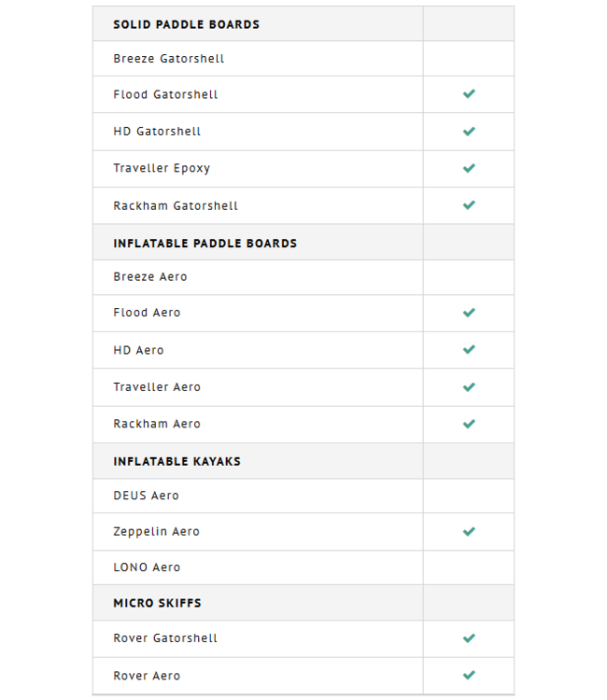Click the Rover Aero checkmark

[x=469, y=675]
